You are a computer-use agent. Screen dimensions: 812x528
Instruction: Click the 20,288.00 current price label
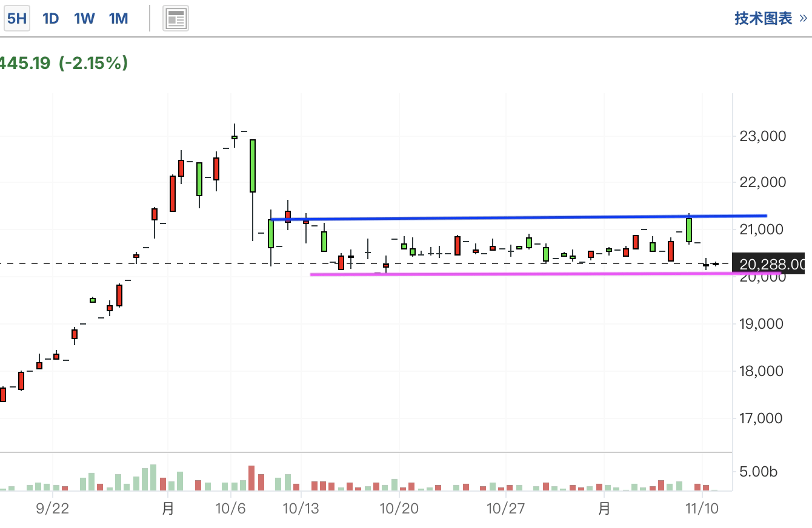(768, 264)
